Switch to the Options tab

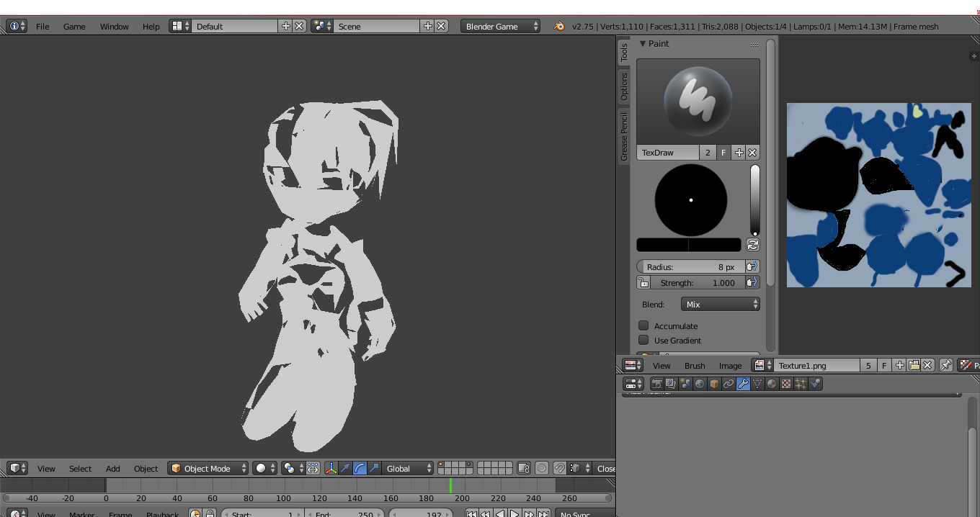pyautogui.click(x=624, y=86)
